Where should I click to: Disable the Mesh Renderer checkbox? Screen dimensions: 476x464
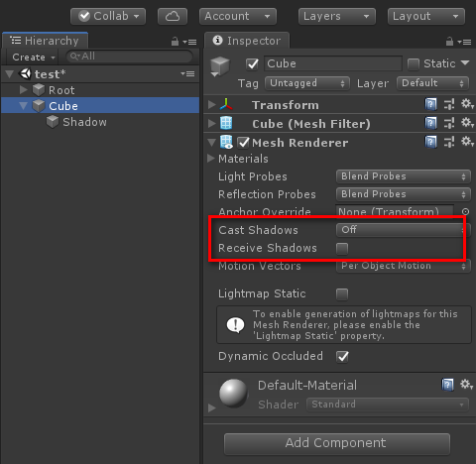coord(244,143)
